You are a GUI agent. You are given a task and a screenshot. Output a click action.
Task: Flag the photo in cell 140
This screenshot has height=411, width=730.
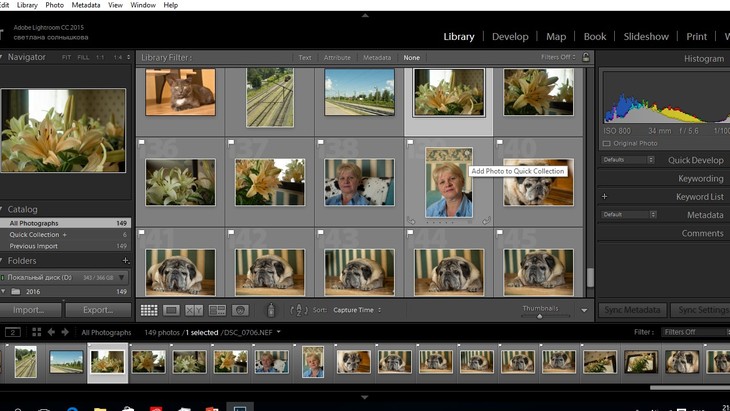click(x=500, y=142)
